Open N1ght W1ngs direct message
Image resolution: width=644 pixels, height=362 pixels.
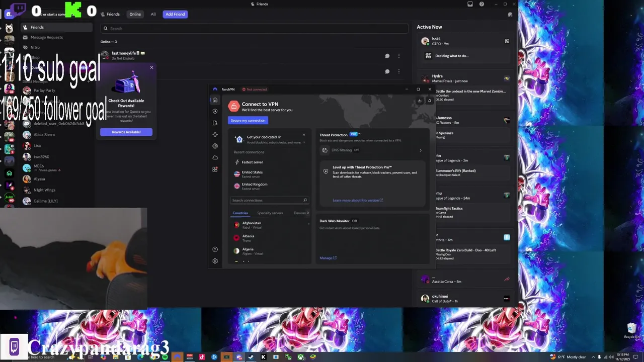pyautogui.click(x=56, y=190)
